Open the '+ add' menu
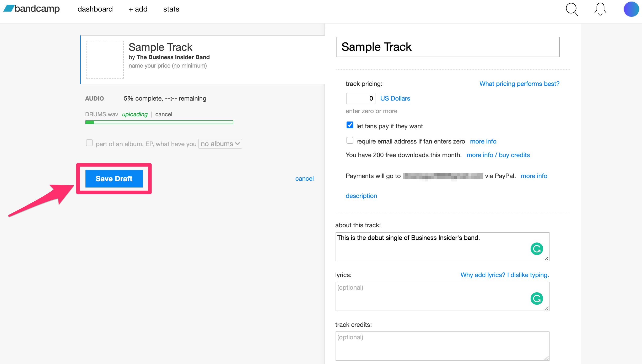This screenshot has height=364, width=642. [x=138, y=9]
